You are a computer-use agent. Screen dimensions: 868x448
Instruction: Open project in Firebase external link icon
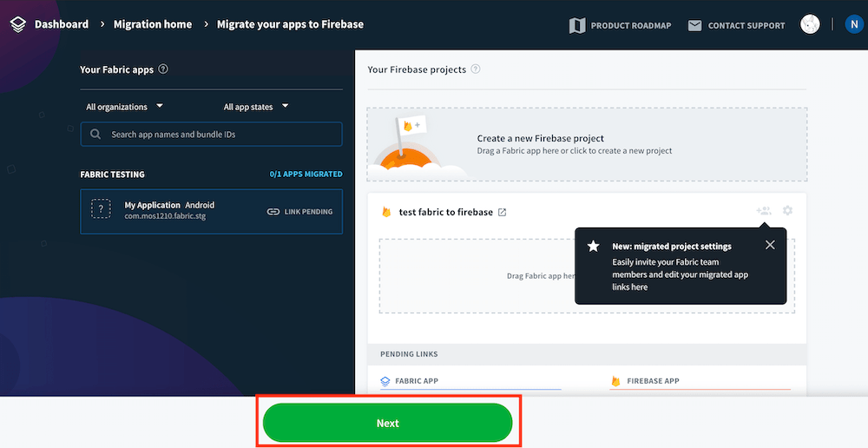point(502,212)
